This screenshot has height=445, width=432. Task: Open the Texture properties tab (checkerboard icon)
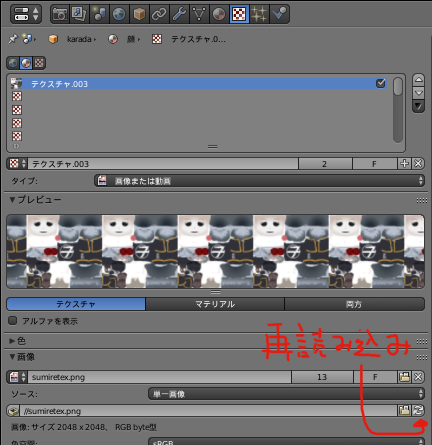(239, 14)
